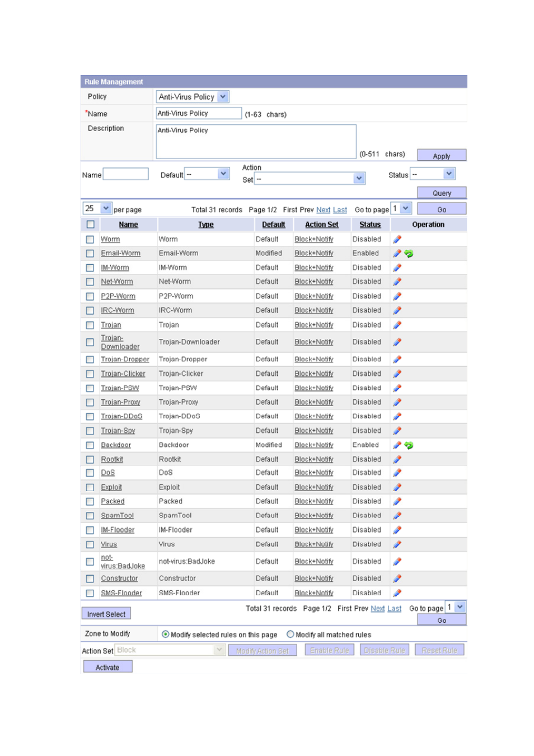The width and height of the screenshot is (534, 756).
Task: Select Modify all matched rules radio
Action: (291, 634)
